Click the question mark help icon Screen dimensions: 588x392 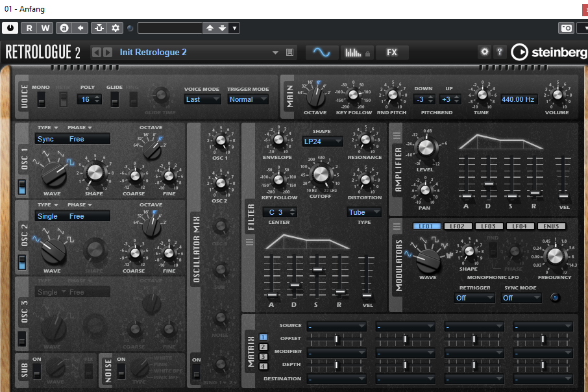coord(500,52)
